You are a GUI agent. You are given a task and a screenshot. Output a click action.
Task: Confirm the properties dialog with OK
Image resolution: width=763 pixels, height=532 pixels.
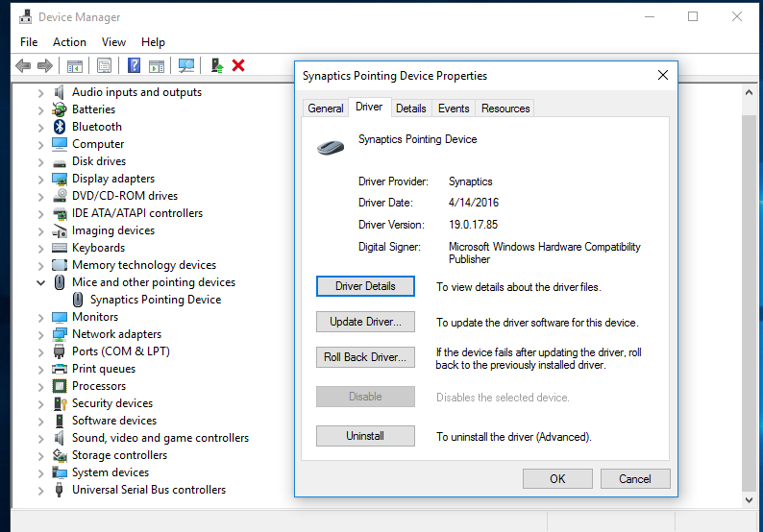(x=557, y=479)
